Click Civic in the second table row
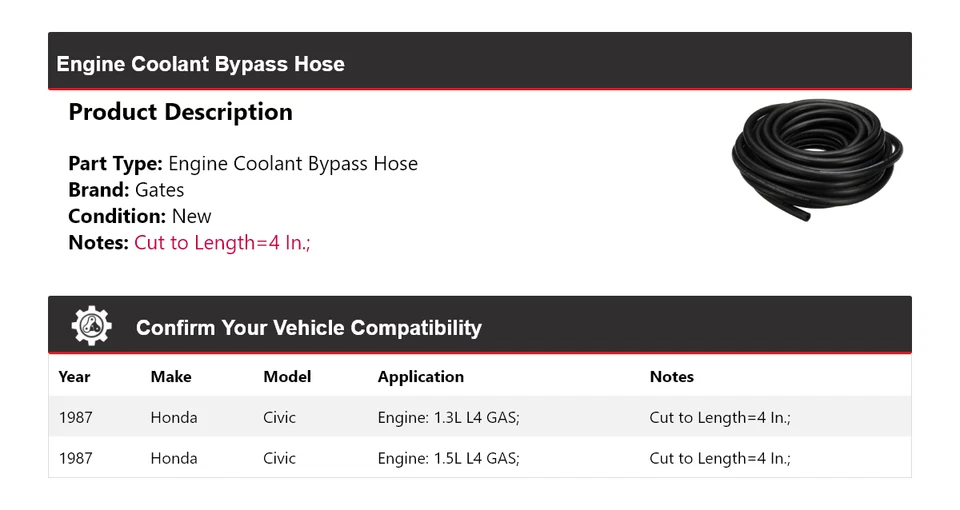960x510 pixels. 279,458
